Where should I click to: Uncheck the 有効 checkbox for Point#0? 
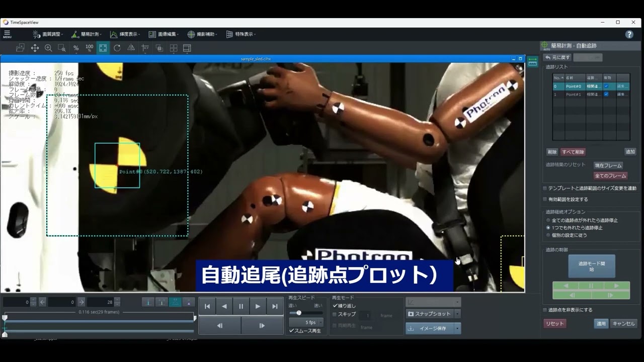click(606, 86)
